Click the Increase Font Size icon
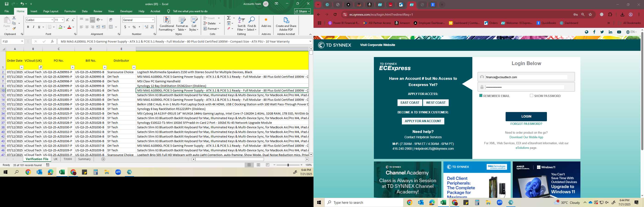This screenshot has width=644, height=207. coord(67,20)
